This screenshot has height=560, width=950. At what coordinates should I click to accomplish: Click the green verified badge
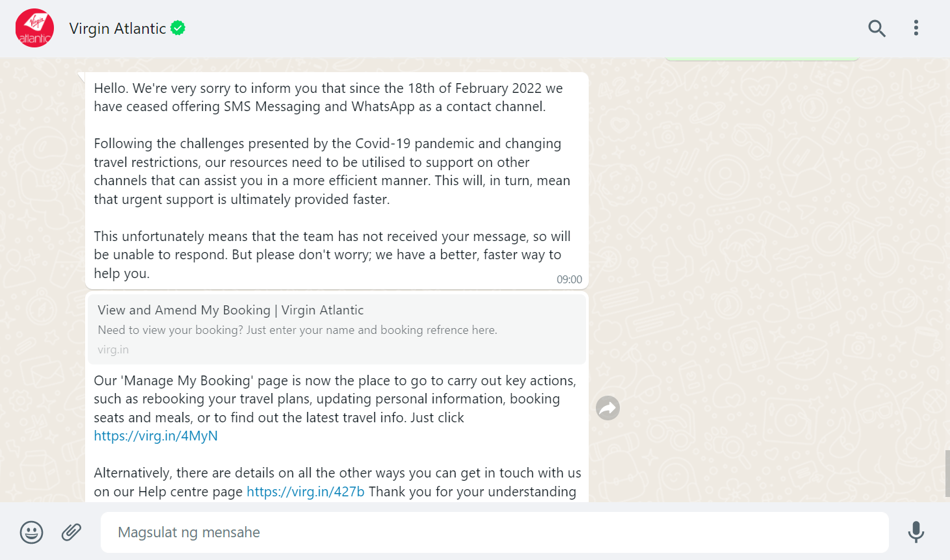[178, 28]
